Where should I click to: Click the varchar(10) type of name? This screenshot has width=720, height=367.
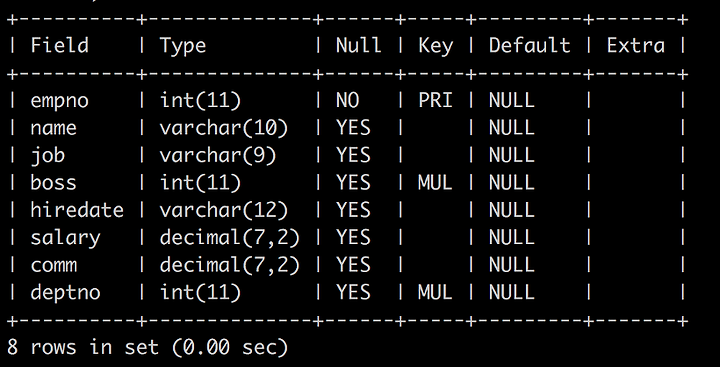click(x=224, y=128)
